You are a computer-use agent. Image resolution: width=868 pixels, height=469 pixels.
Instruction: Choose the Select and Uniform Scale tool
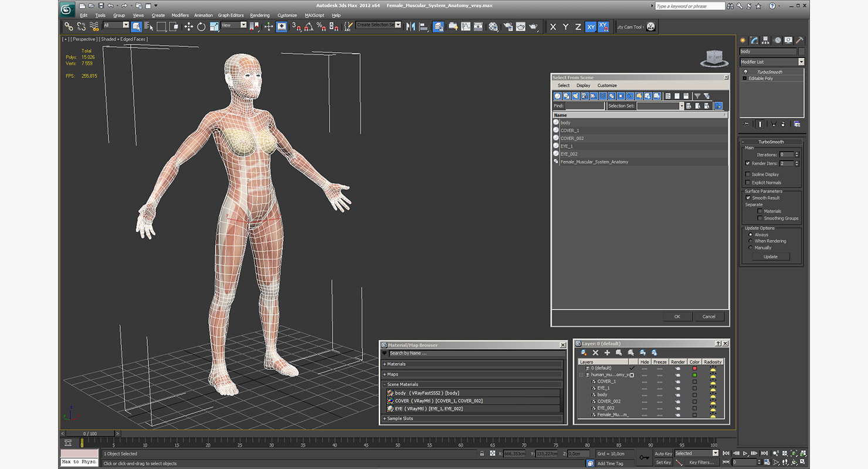214,26
